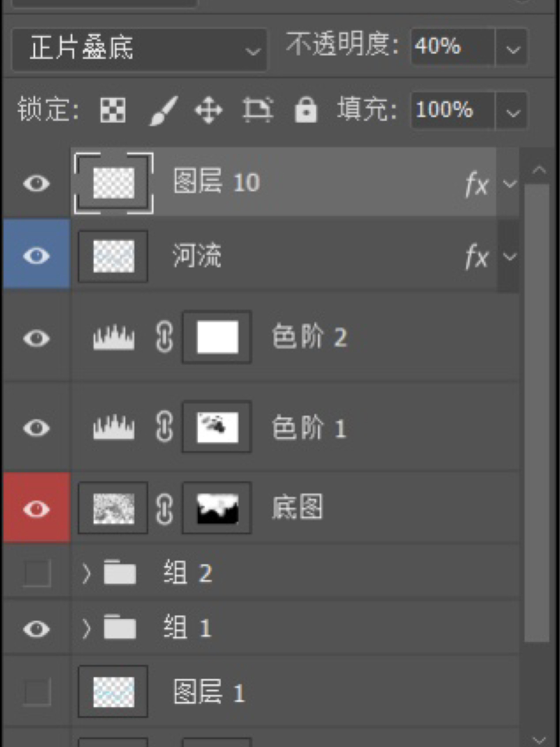Select layer named 色阶 2

[x=309, y=337]
